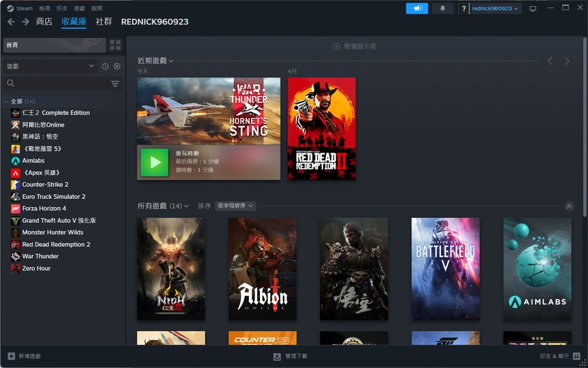The image size is (588, 368).
Task: Open the 好友 menu
Action: (62, 8)
